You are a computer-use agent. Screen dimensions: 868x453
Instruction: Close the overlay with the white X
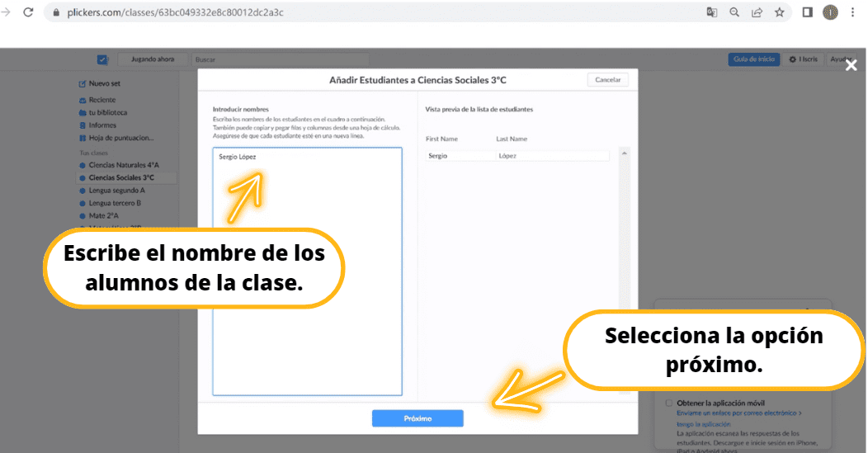point(851,66)
